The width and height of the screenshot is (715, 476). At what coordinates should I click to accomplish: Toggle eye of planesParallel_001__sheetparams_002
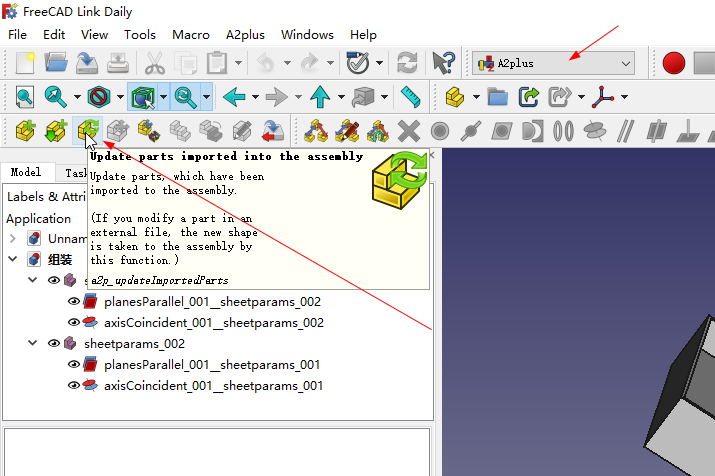pyautogui.click(x=74, y=301)
